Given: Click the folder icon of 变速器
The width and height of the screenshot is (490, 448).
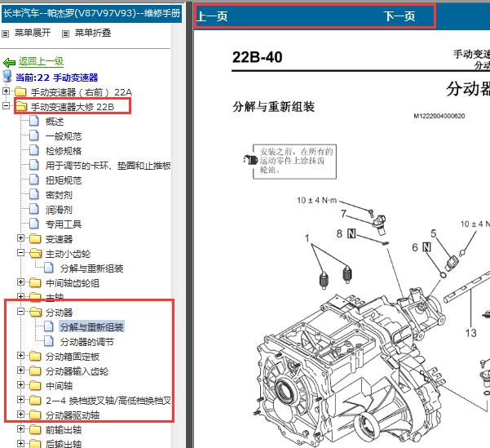Looking at the screenshot, I should 35,239.
